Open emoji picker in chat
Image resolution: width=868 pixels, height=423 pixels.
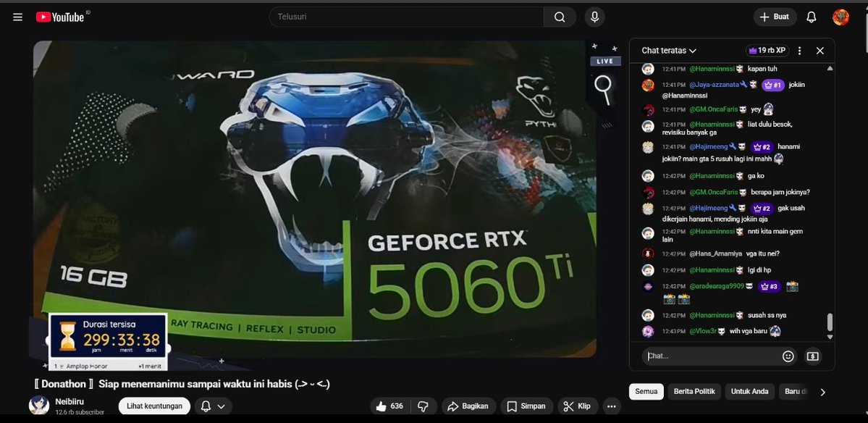click(x=788, y=356)
